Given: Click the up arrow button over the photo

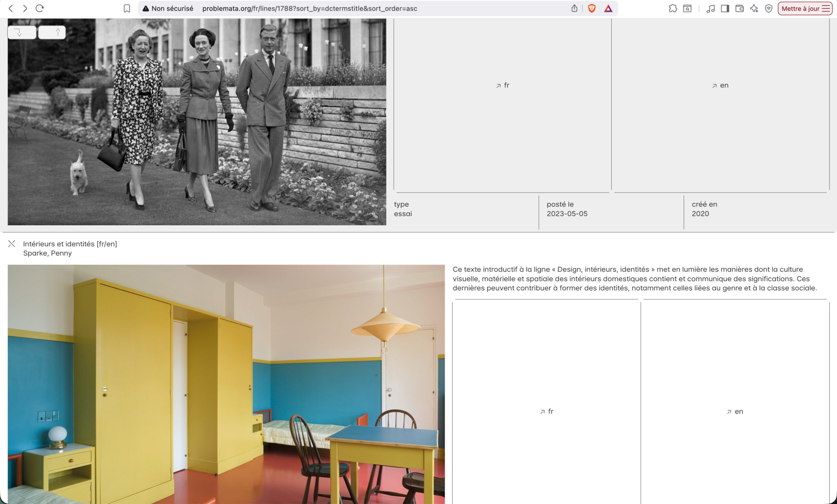Looking at the screenshot, I should [x=52, y=33].
